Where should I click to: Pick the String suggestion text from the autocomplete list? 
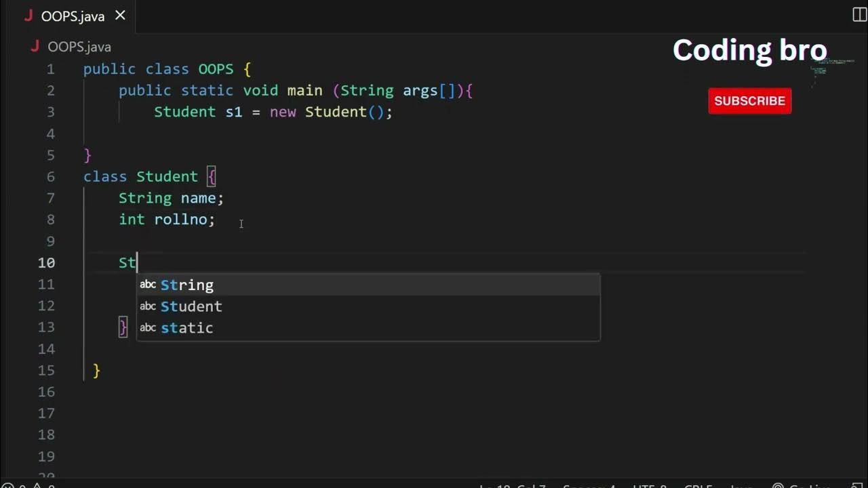[187, 285]
